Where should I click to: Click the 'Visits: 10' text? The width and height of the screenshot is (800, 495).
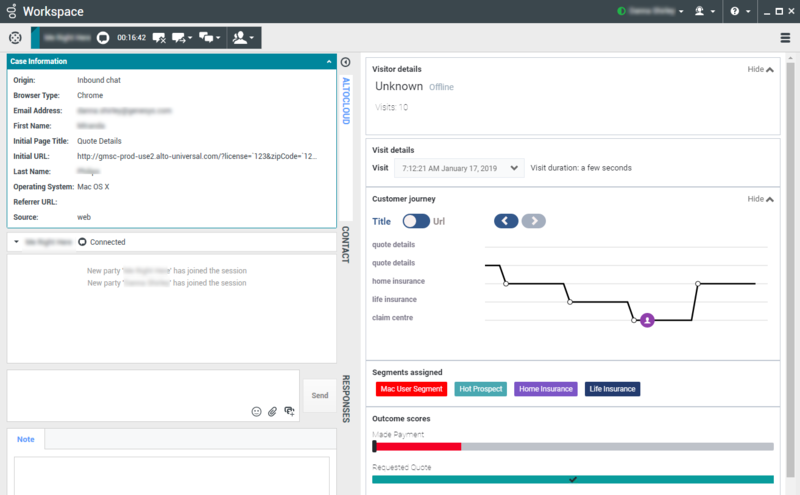pyautogui.click(x=391, y=107)
